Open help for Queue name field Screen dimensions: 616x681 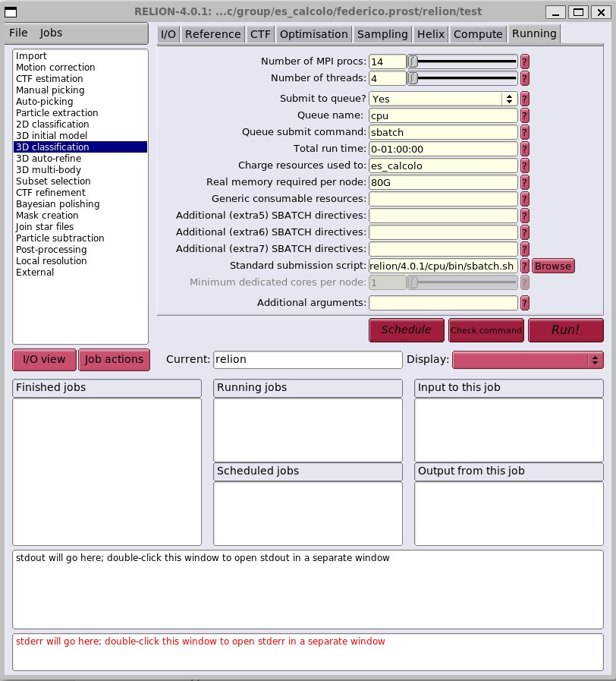point(524,115)
